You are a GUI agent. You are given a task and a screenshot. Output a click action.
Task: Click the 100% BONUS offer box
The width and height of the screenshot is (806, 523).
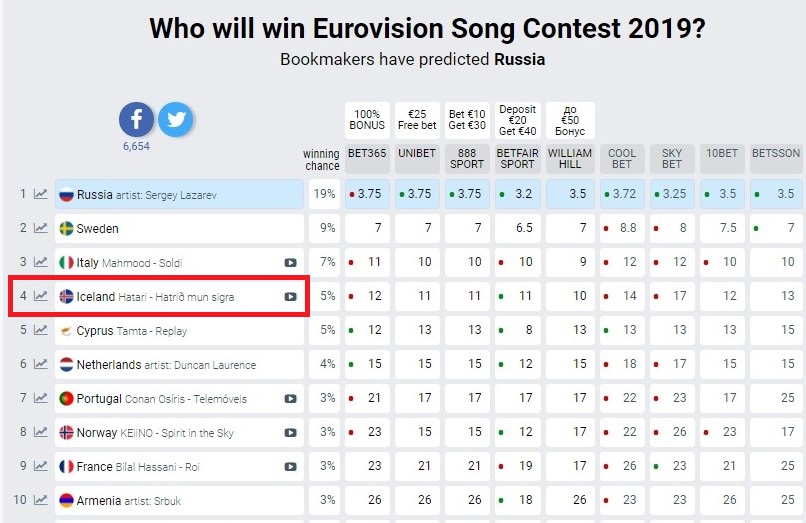[367, 120]
